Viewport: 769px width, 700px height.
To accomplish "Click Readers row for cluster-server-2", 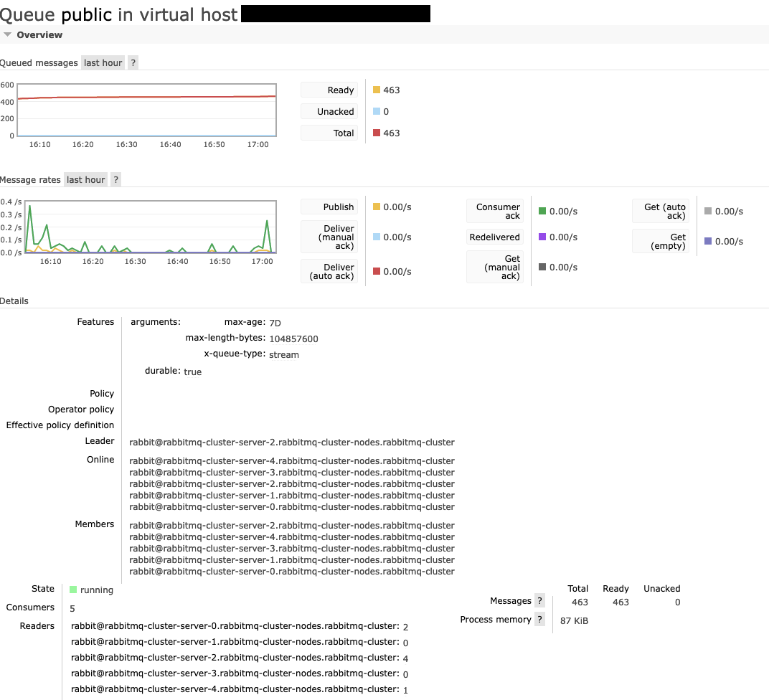I will coord(240,658).
